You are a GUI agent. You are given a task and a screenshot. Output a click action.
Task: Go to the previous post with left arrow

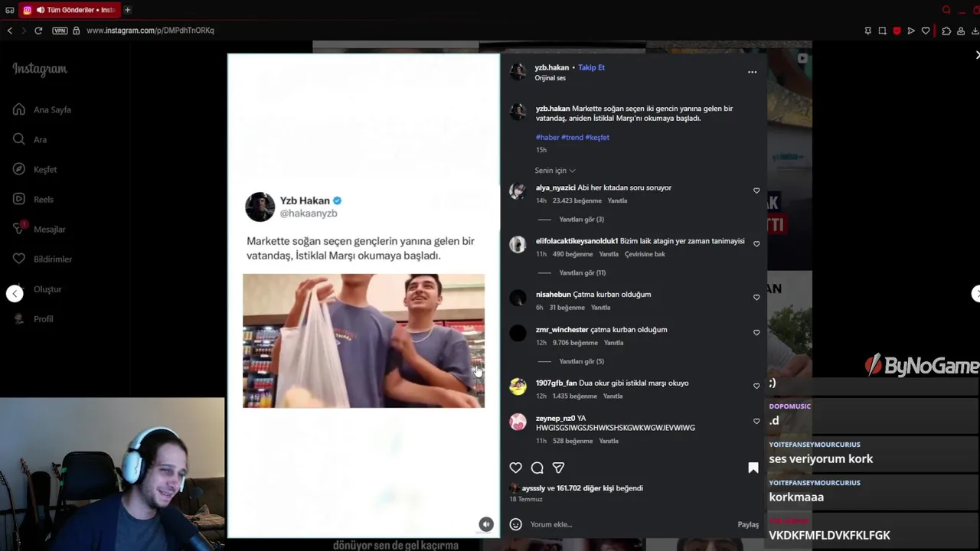tap(15, 294)
